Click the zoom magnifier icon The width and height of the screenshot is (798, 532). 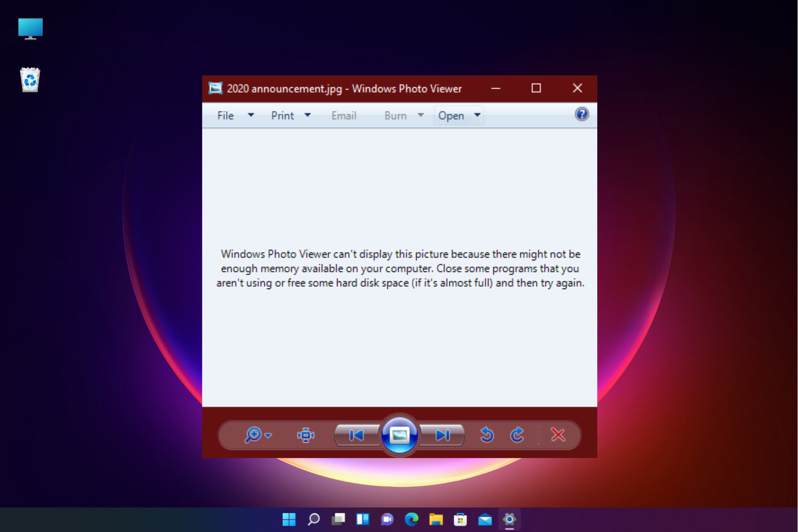(x=253, y=435)
